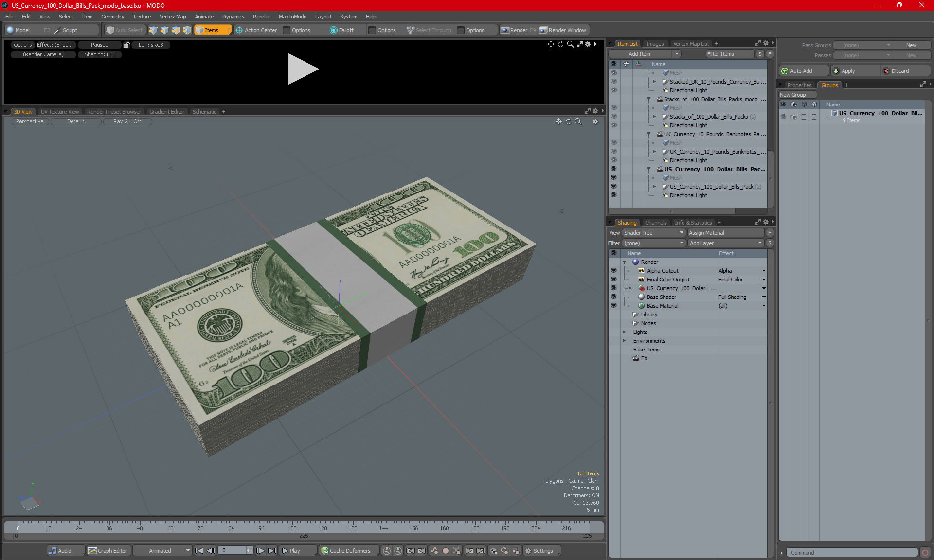This screenshot has width=934, height=560.
Task: Toggle visibility of Final Color Output layer
Action: (x=614, y=280)
